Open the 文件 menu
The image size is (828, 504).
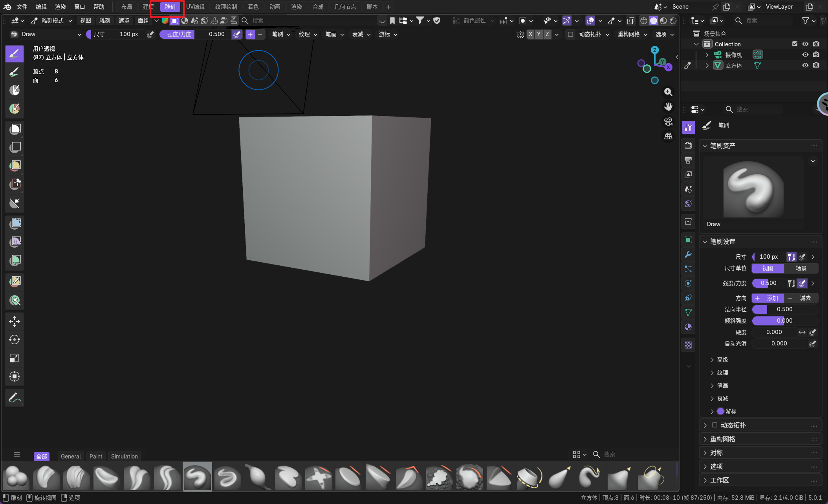click(x=22, y=7)
